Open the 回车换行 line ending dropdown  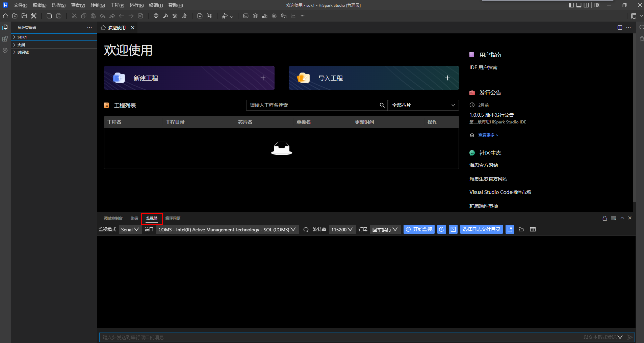coord(385,230)
